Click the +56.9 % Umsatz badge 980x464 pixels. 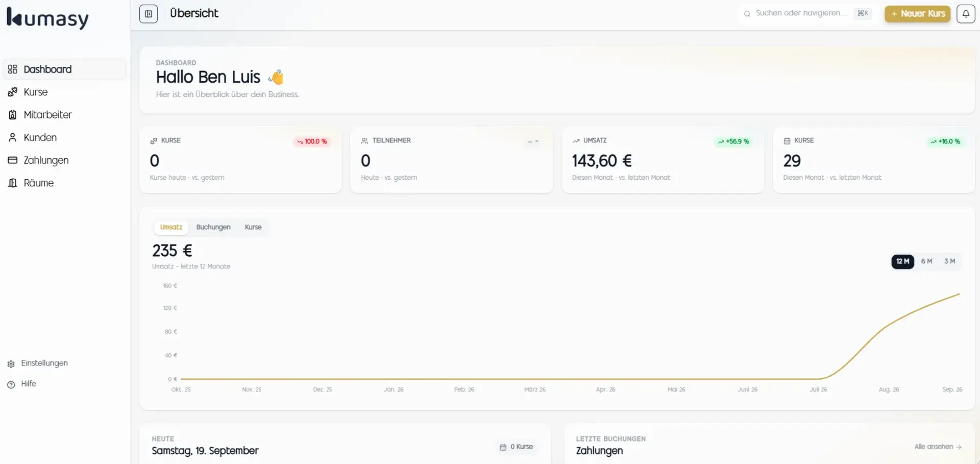tap(733, 141)
